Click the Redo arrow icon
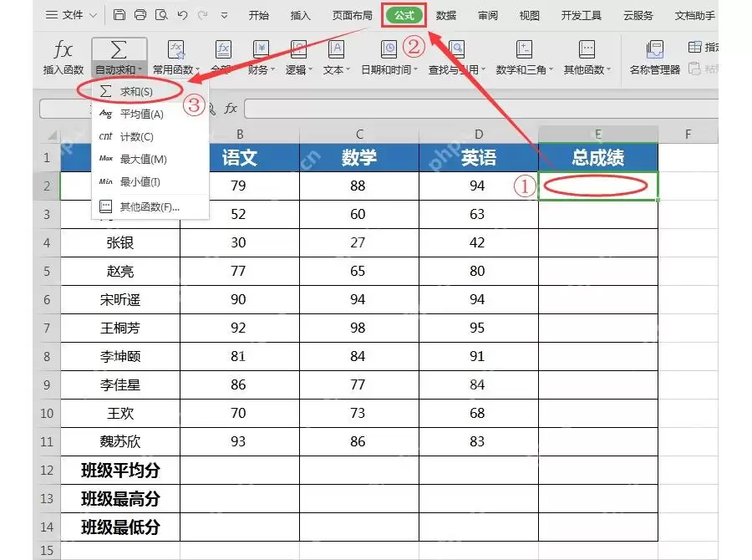Screen dimensions: 752x560 (x=203, y=15)
